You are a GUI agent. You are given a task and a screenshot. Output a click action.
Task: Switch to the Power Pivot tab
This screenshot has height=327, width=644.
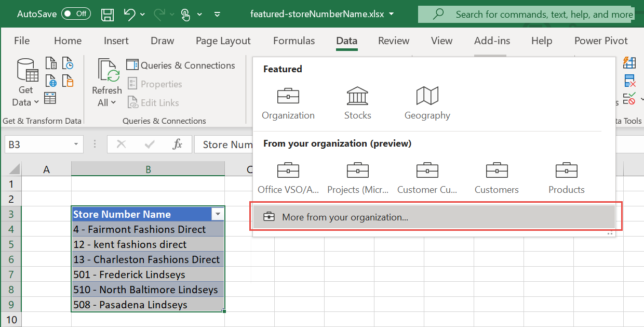600,41
